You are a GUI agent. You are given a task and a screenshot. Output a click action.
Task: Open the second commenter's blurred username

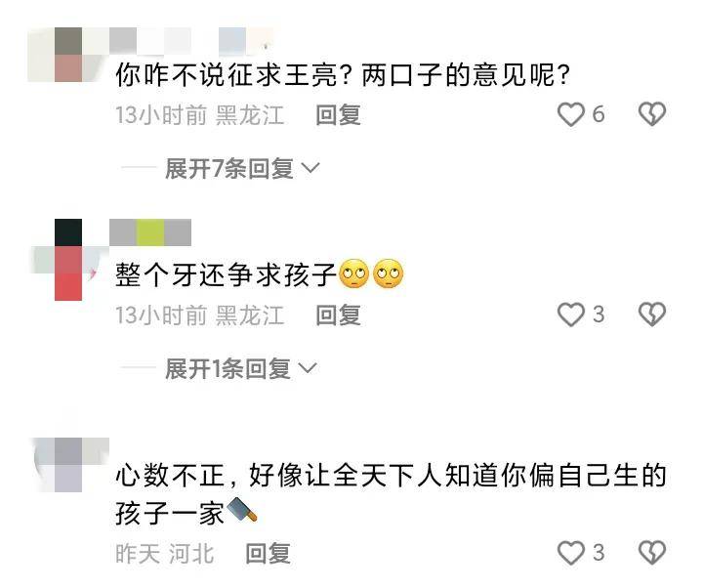pos(150,232)
